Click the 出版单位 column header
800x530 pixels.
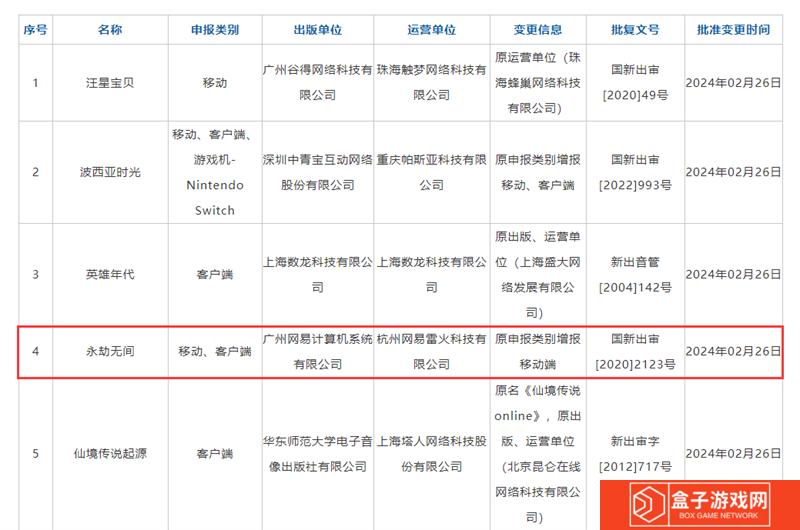318,30
